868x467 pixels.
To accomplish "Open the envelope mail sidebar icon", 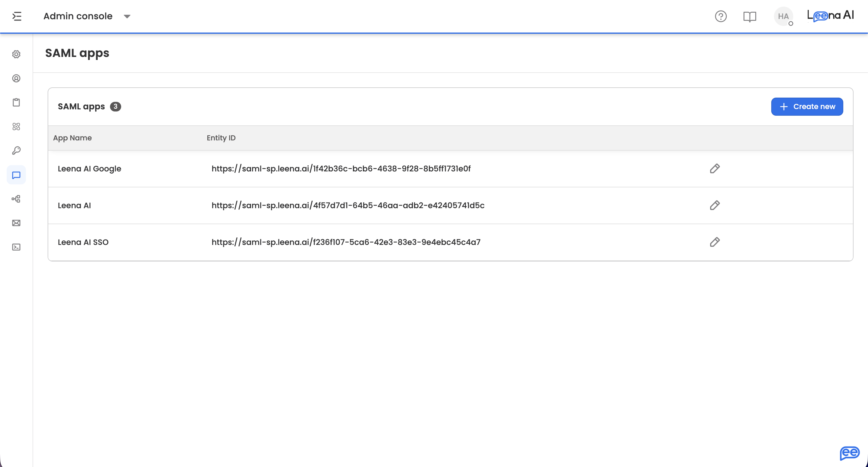I will (16, 223).
